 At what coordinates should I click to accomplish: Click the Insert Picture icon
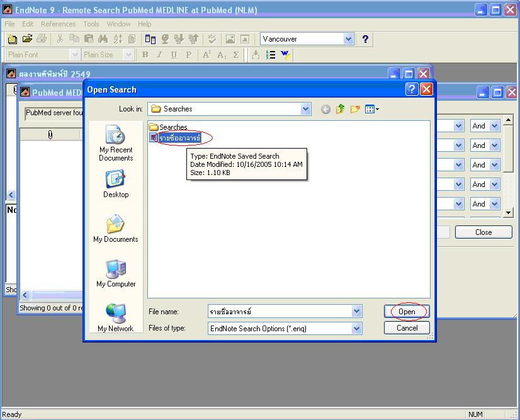pos(230,39)
